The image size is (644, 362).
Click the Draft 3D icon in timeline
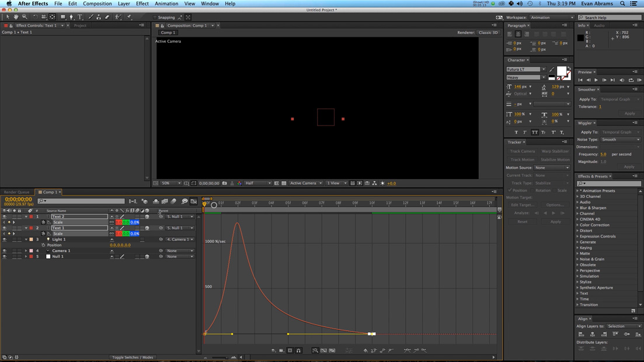(x=145, y=201)
